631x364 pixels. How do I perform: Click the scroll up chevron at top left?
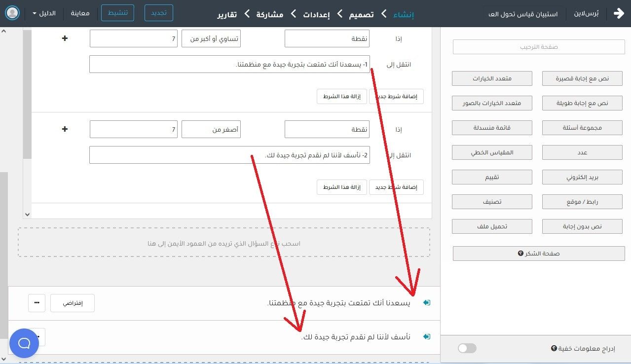coord(4,31)
